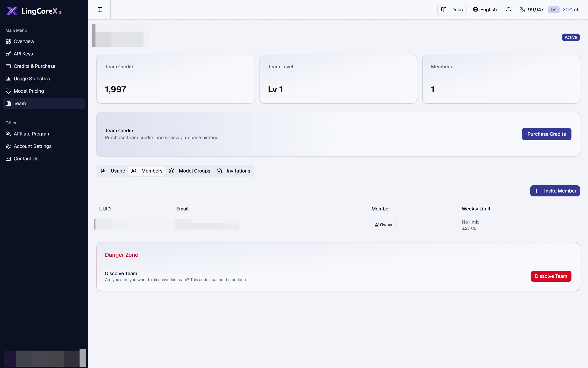Select the Members tab
Viewport: 588px width, 368px height.
pyautogui.click(x=147, y=171)
